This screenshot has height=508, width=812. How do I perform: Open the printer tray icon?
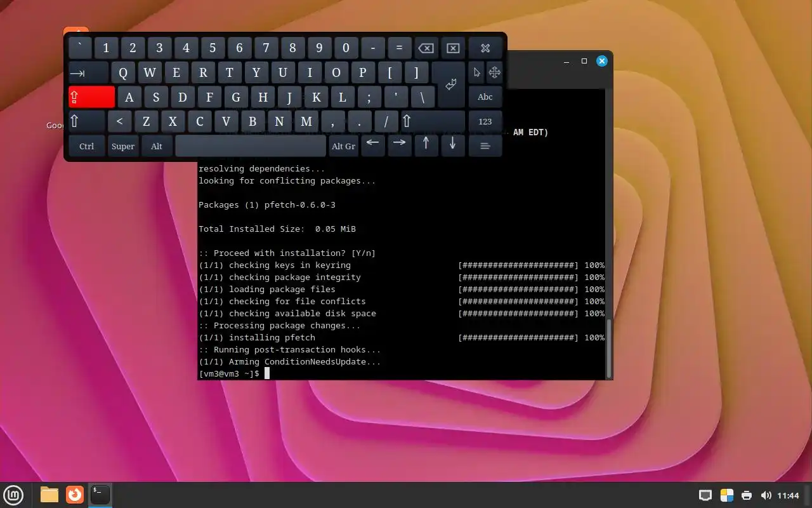click(x=747, y=495)
